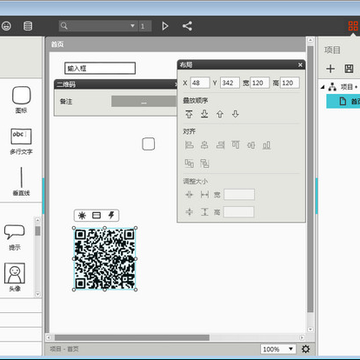The width and height of the screenshot is (360, 360).
Task: Click the align top icon
Action: pos(236,145)
